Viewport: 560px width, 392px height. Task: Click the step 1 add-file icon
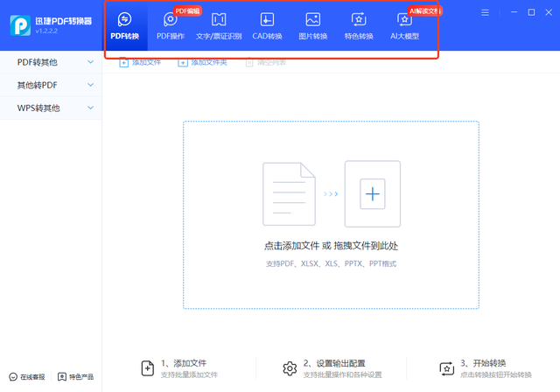148,368
